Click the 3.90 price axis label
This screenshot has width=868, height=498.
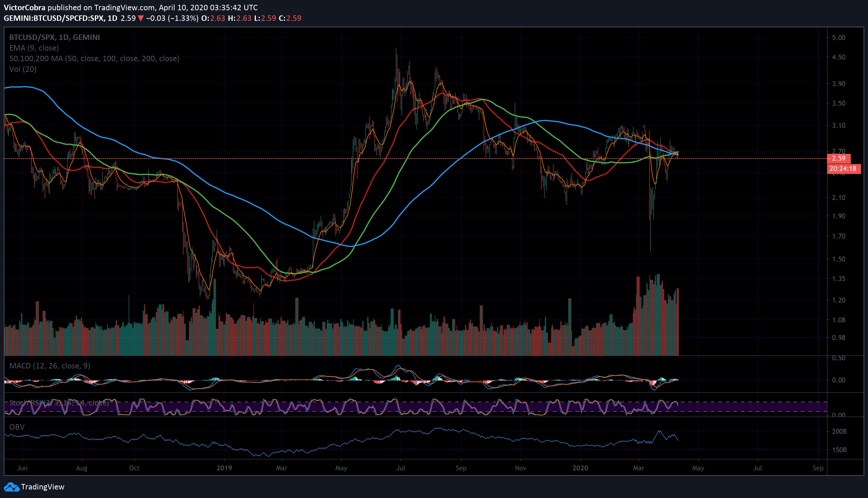tap(839, 84)
